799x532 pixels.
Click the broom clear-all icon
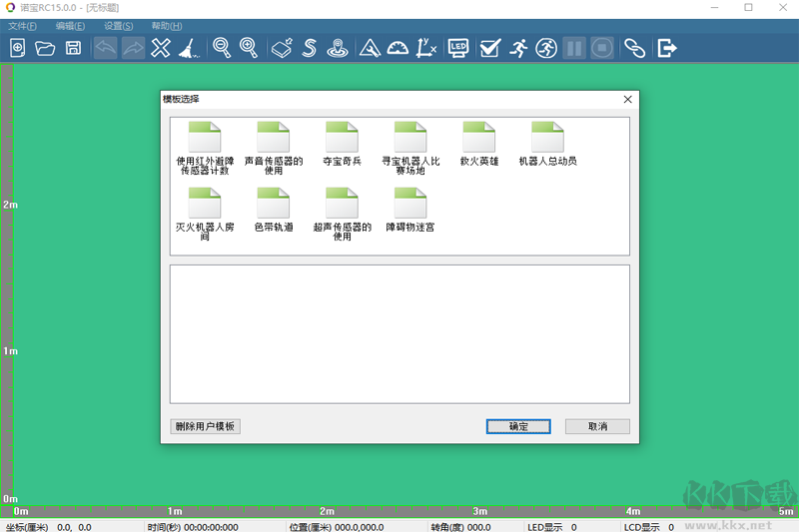[x=189, y=48]
